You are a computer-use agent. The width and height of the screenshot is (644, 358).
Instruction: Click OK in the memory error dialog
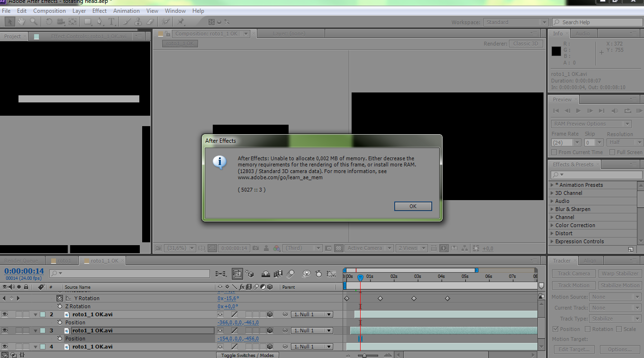[413, 206]
